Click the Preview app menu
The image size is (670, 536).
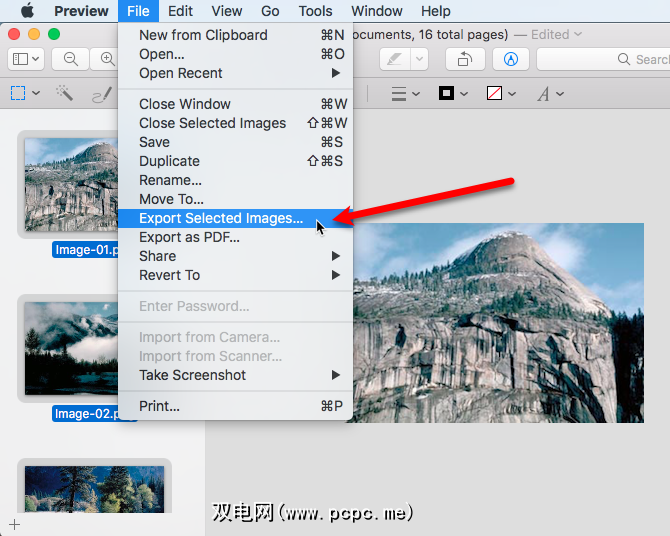pos(81,11)
